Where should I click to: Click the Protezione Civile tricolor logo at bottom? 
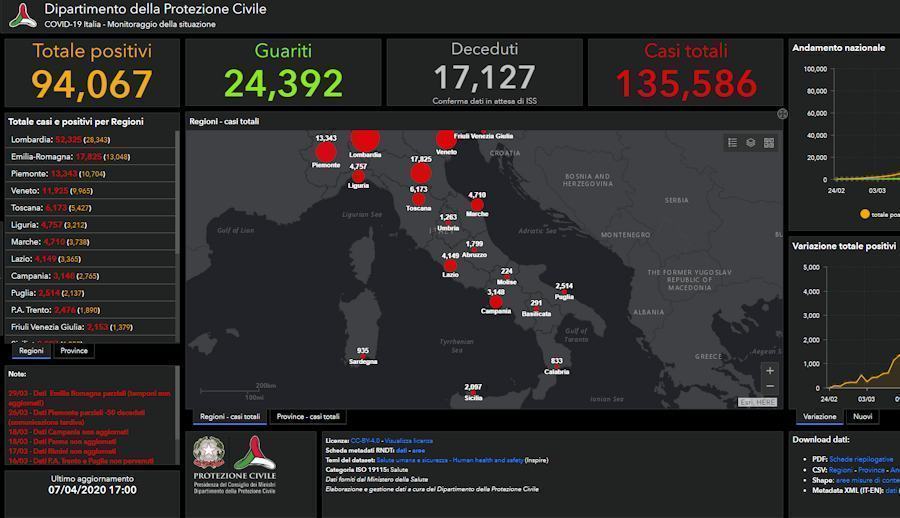tap(255, 453)
